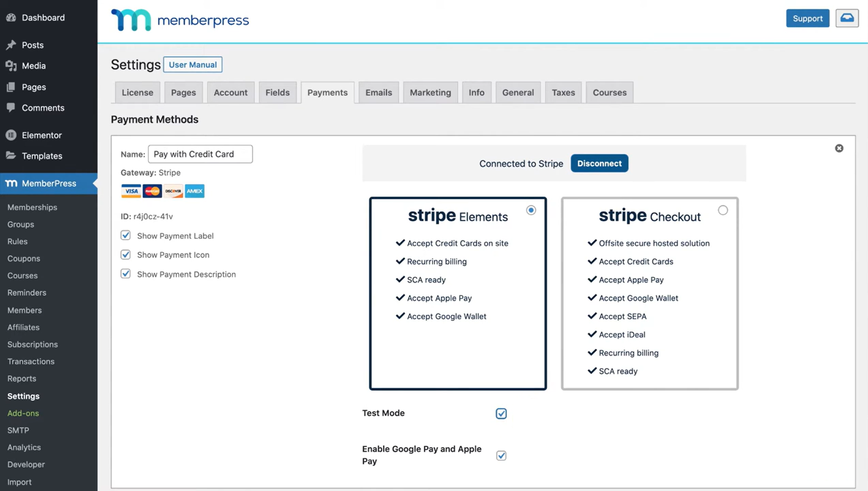This screenshot has width=868, height=491.
Task: Select the Stripe Elements option card
Action: click(458, 294)
